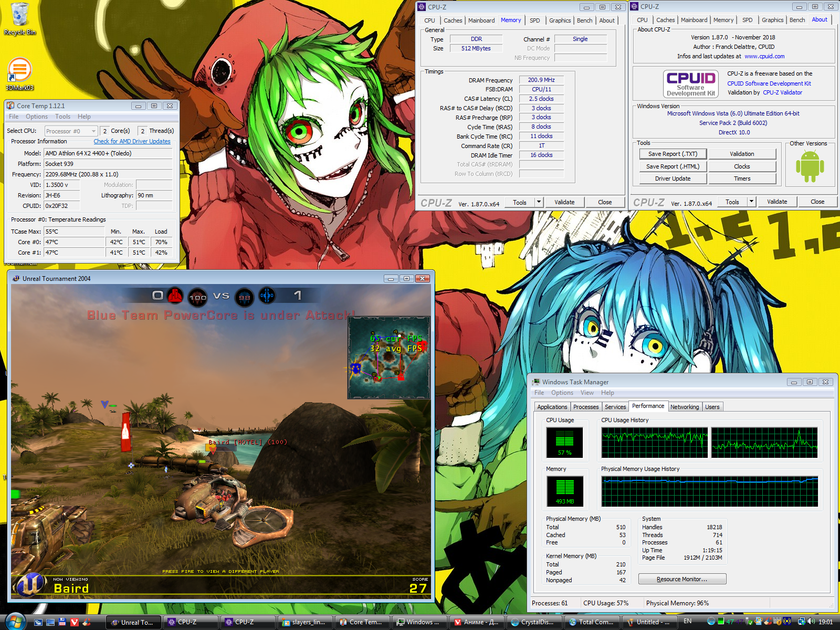Image resolution: width=840 pixels, height=630 pixels.
Task: Switch to the Core Temp taskbar button
Action: pyautogui.click(x=362, y=622)
